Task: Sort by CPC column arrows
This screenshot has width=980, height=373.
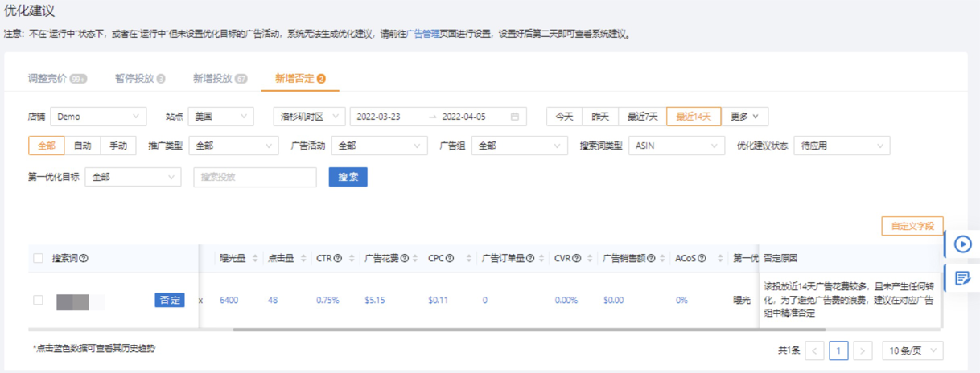Action: (x=468, y=259)
